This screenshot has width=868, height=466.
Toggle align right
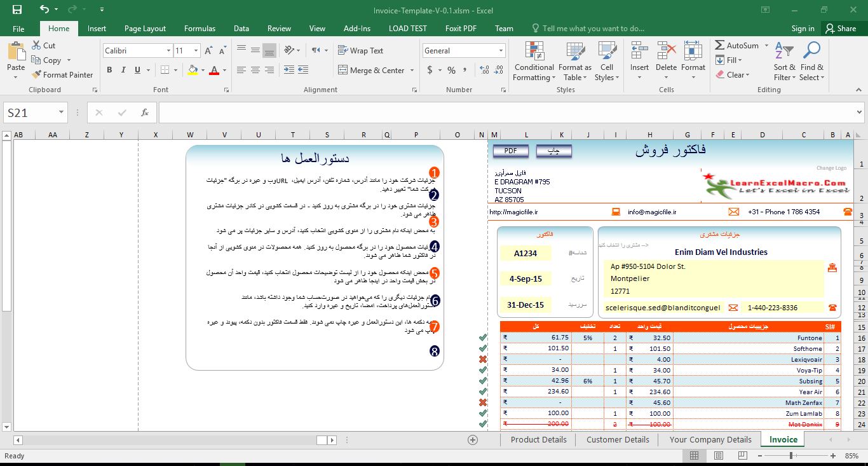tap(269, 70)
